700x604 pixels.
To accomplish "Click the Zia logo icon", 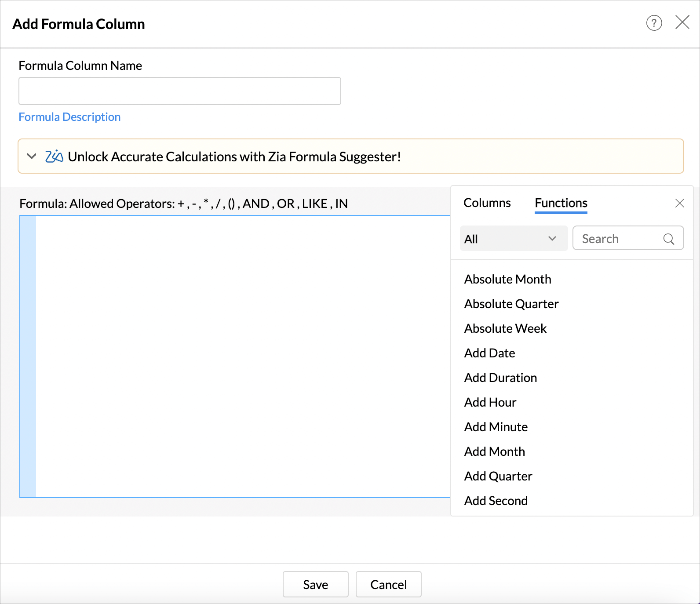I will point(54,156).
